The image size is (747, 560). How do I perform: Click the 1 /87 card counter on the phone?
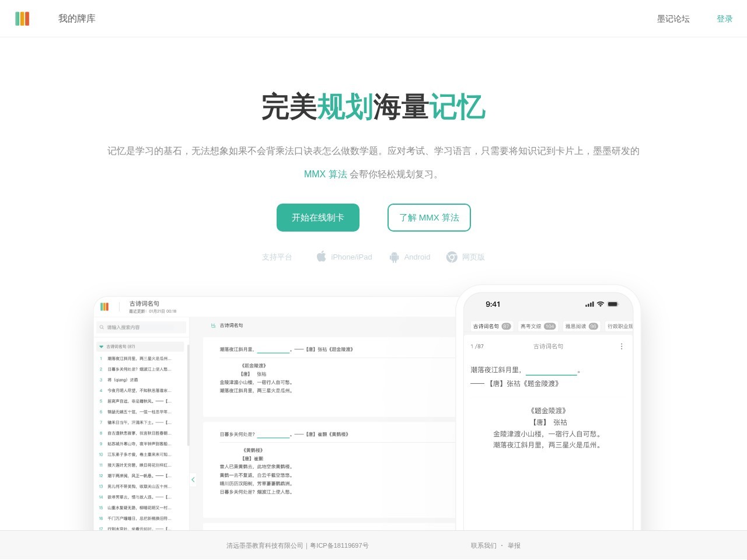477,346
